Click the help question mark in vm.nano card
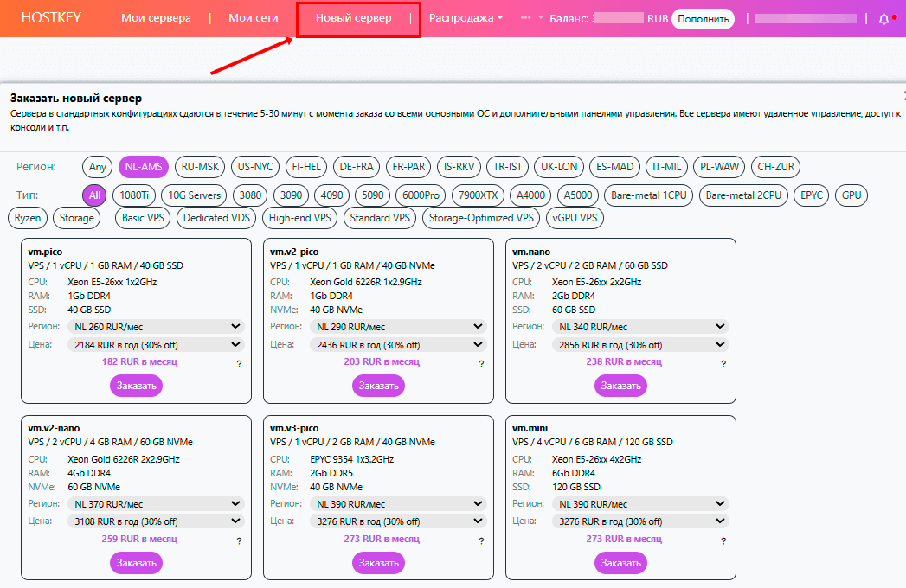Viewport: 906px width, 588px height. 723,365
